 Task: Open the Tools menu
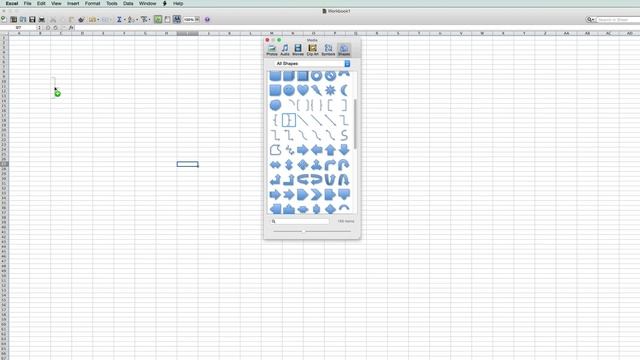pyautogui.click(x=112, y=3)
